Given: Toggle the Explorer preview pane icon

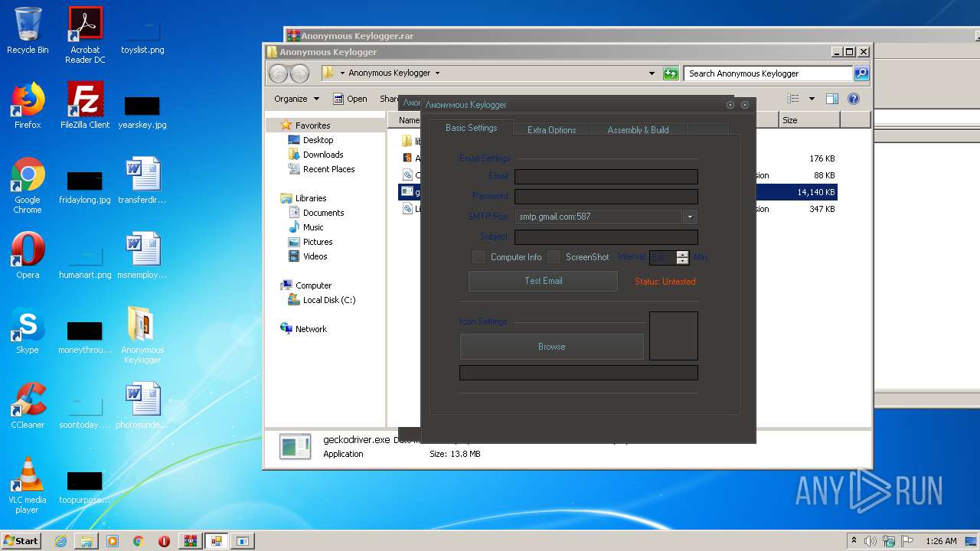Looking at the screenshot, I should click(x=832, y=99).
